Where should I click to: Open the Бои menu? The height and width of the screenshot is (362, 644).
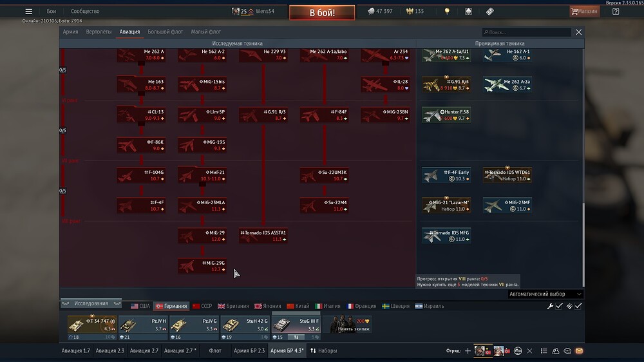52,12
